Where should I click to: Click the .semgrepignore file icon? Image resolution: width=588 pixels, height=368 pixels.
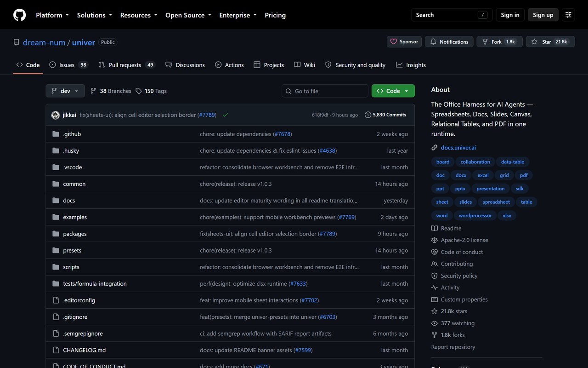pos(56,333)
